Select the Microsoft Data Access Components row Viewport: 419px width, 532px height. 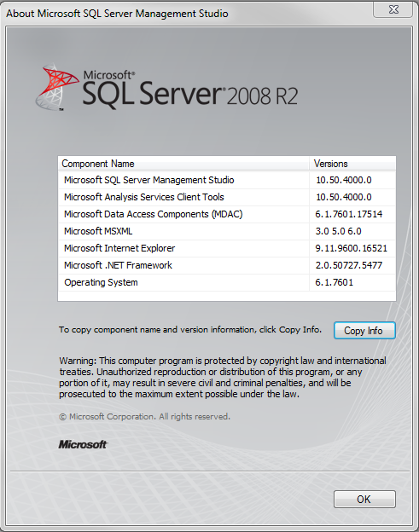[x=227, y=214]
